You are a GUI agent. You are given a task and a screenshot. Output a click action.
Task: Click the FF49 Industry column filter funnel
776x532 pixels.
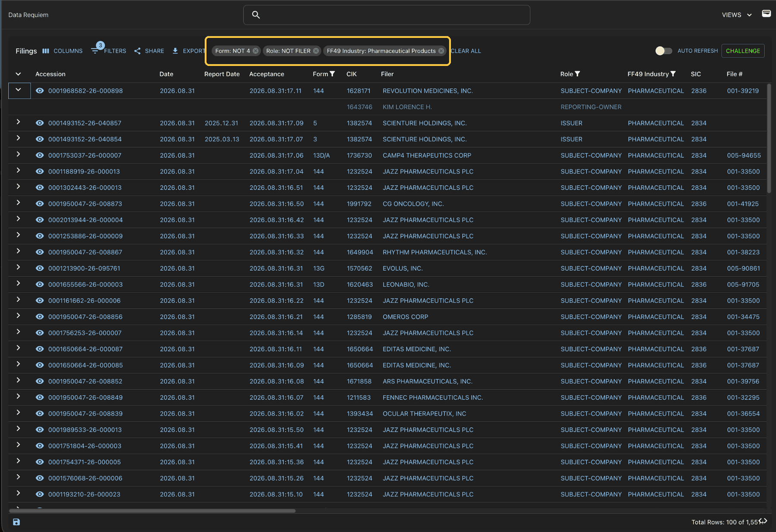click(673, 74)
